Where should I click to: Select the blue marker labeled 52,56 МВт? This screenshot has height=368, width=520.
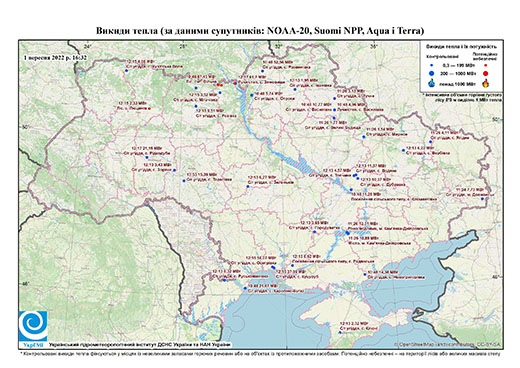pos(262,71)
